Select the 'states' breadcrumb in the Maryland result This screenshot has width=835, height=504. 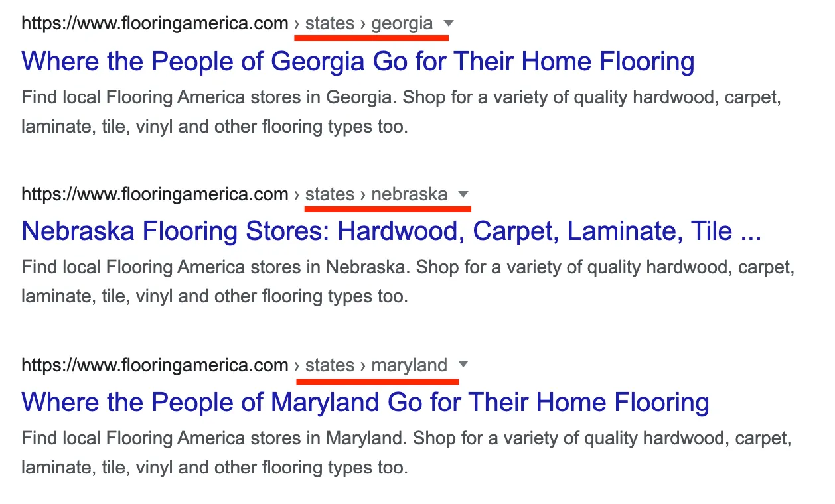tap(330, 365)
